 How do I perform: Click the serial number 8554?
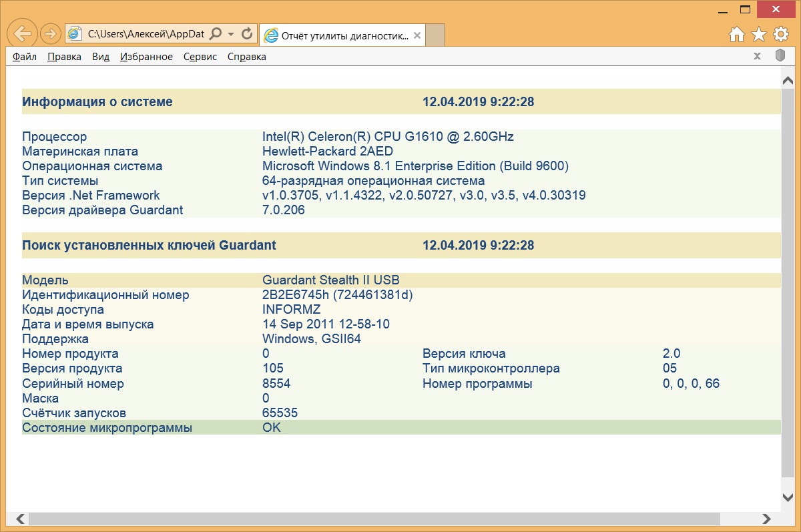(x=276, y=384)
